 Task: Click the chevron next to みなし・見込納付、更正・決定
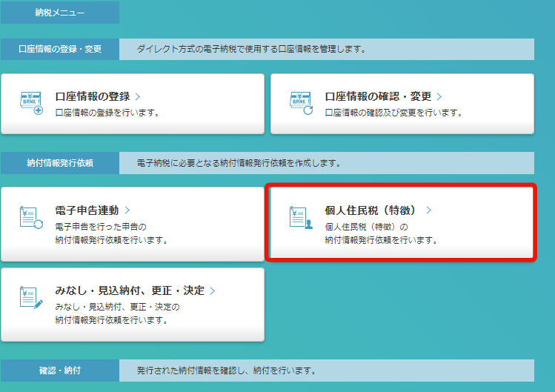pyautogui.click(x=213, y=290)
